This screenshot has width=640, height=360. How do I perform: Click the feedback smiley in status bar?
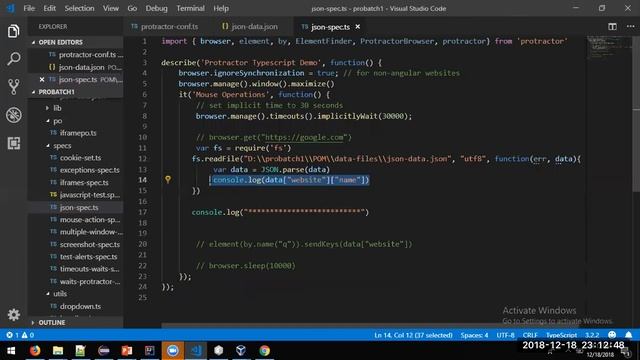(612, 335)
